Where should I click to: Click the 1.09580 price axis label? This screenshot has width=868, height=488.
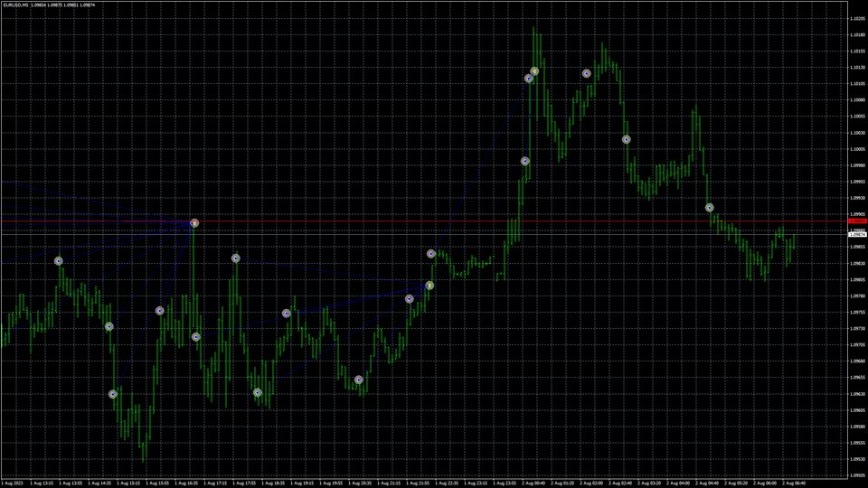(857, 427)
